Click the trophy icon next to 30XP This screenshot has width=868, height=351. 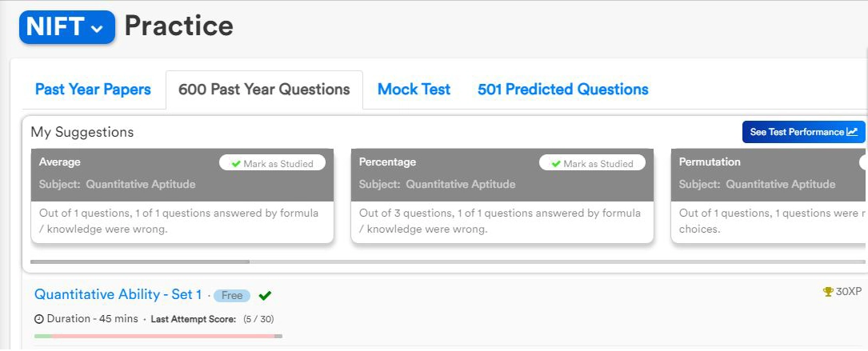point(828,293)
